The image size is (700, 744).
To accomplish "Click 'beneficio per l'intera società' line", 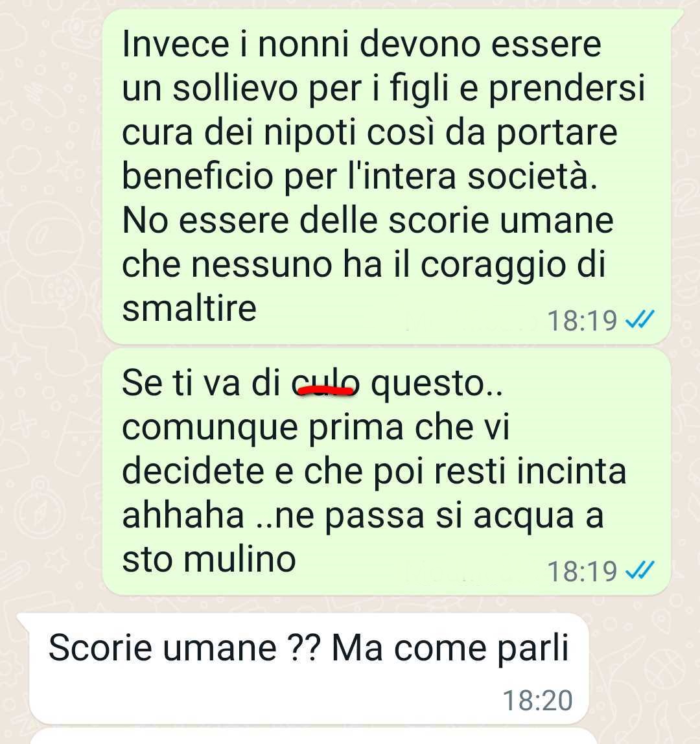I will tap(360, 176).
